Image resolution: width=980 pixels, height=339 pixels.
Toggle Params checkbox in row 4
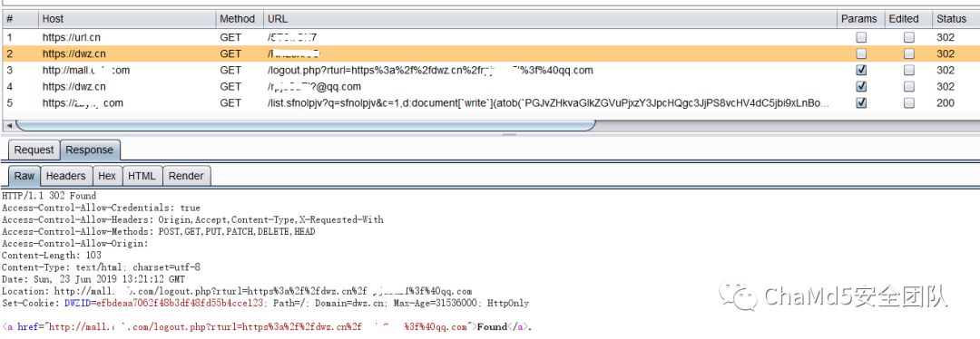click(x=861, y=86)
